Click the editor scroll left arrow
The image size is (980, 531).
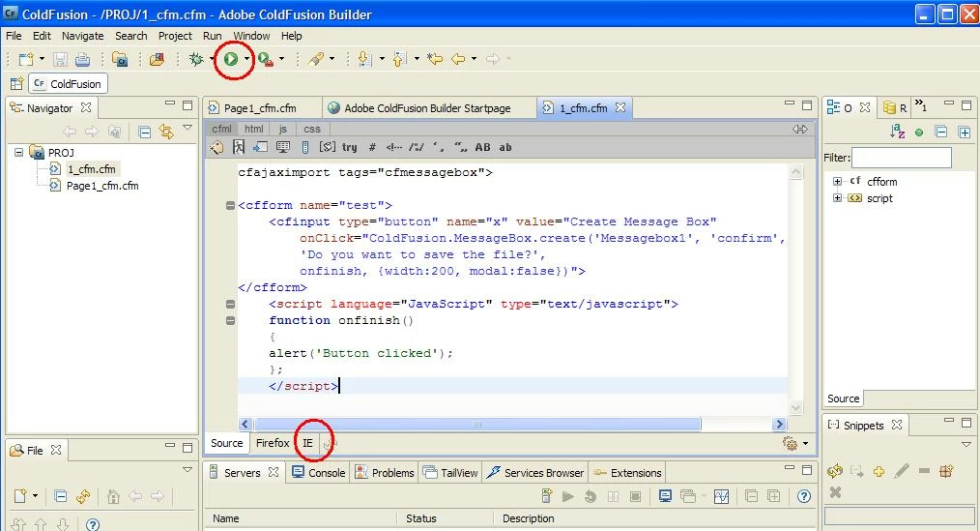245,424
